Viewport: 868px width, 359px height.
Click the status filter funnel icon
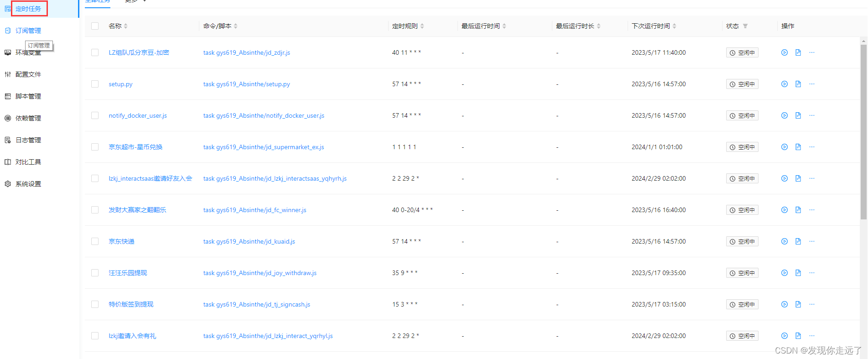(x=745, y=26)
